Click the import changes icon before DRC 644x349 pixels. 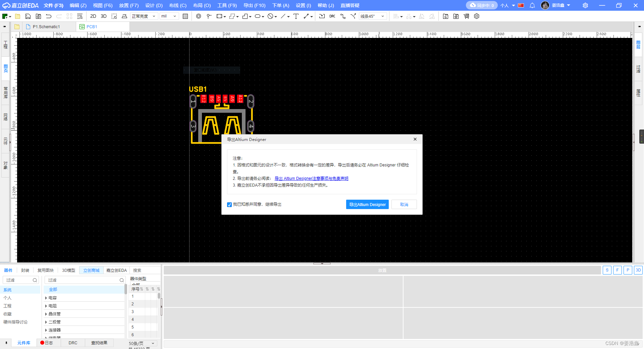pos(322,16)
